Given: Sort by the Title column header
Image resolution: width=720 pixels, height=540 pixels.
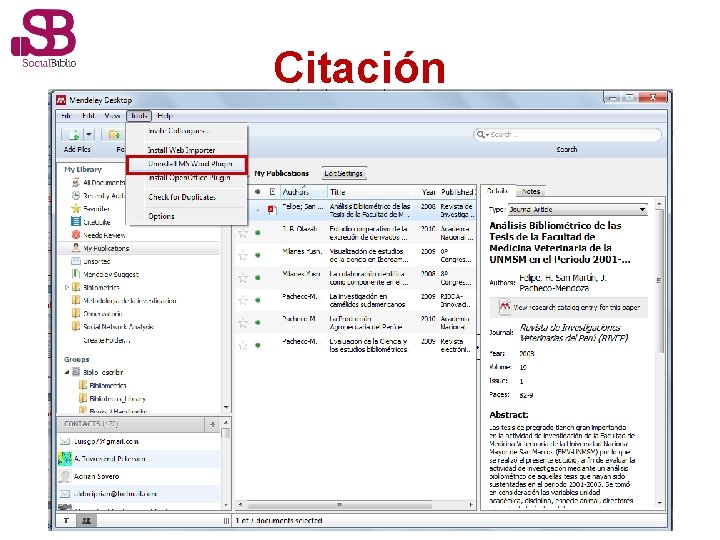Looking at the screenshot, I should coord(373,192).
